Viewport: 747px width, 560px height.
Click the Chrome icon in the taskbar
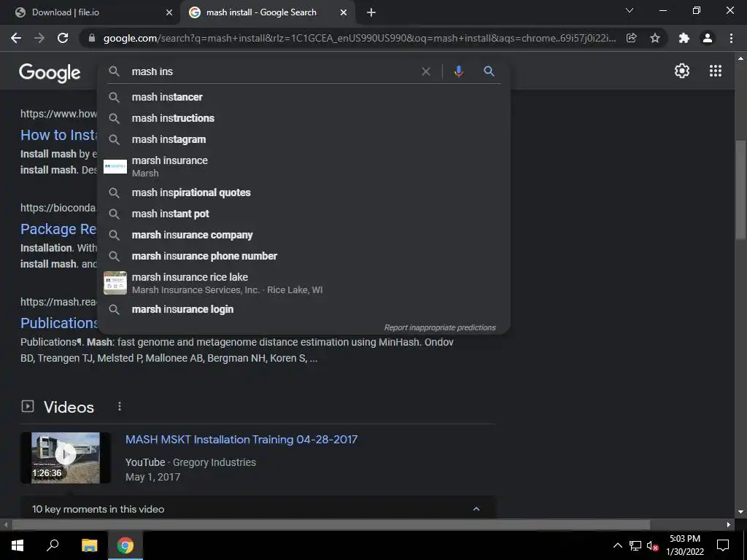click(125, 545)
